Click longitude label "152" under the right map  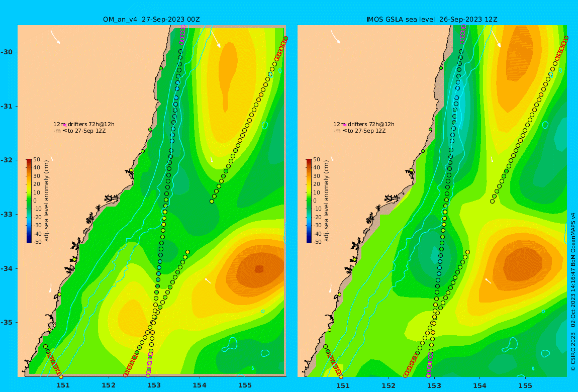pyautogui.click(x=389, y=385)
